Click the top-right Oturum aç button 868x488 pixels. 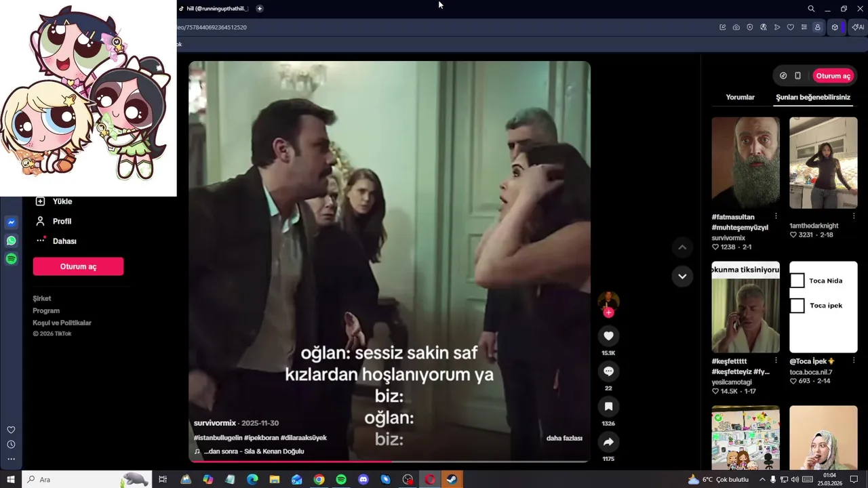click(x=833, y=76)
